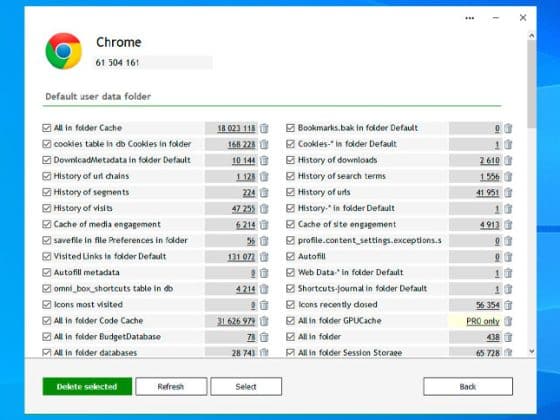This screenshot has height=420, width=560.
Task: Click trash icon for History of visits
Action: click(x=264, y=209)
